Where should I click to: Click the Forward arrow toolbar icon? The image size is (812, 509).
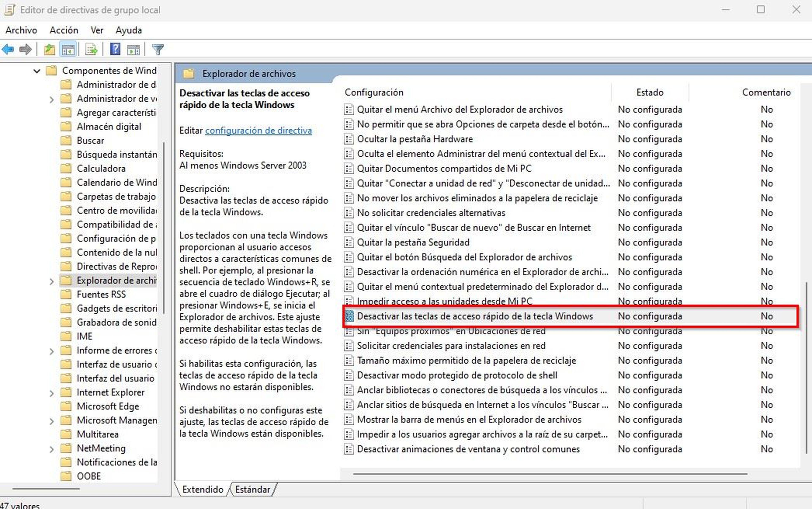coord(26,50)
